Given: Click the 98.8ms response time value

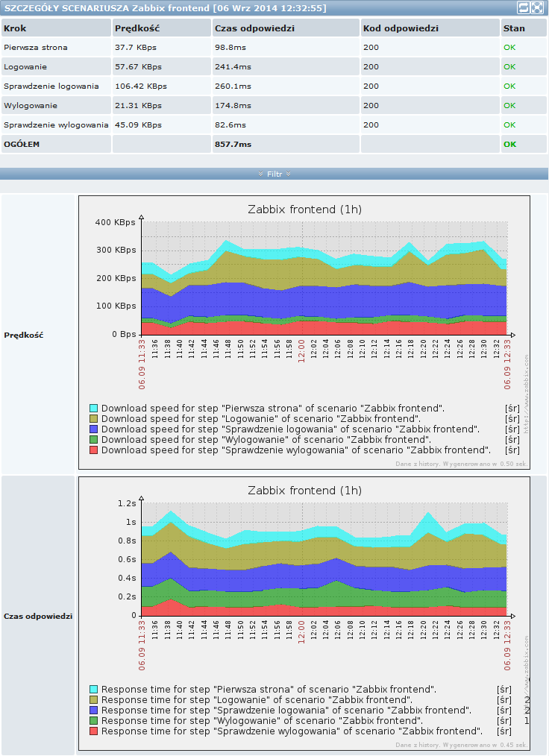Looking at the screenshot, I should coord(230,47).
